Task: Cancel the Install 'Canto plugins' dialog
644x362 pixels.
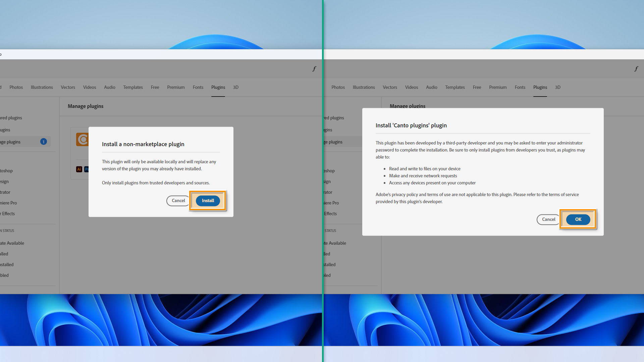Action: 548,219
